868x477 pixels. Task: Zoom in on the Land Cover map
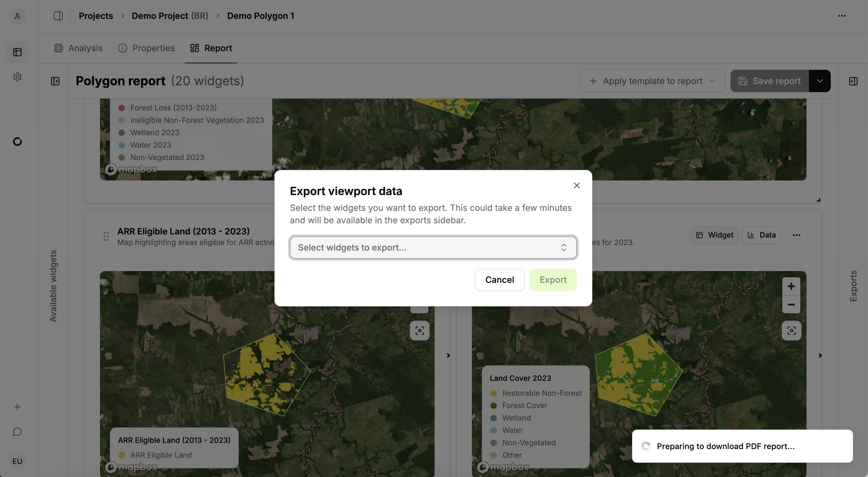tap(791, 287)
